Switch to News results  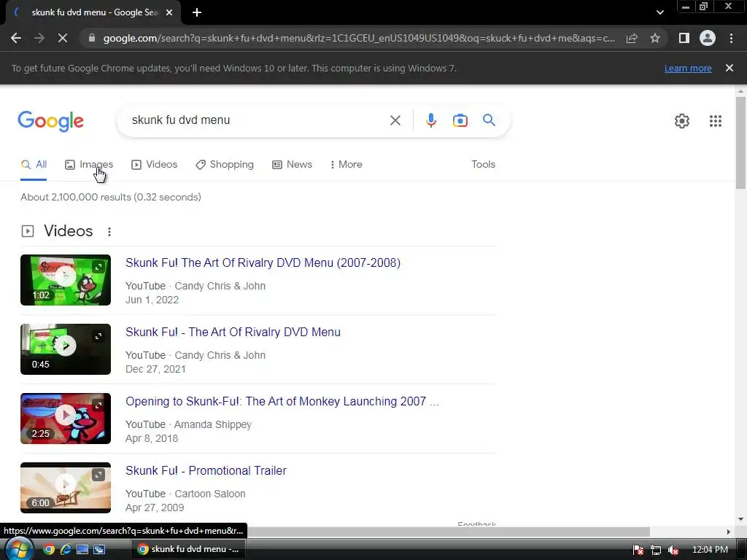point(292,164)
